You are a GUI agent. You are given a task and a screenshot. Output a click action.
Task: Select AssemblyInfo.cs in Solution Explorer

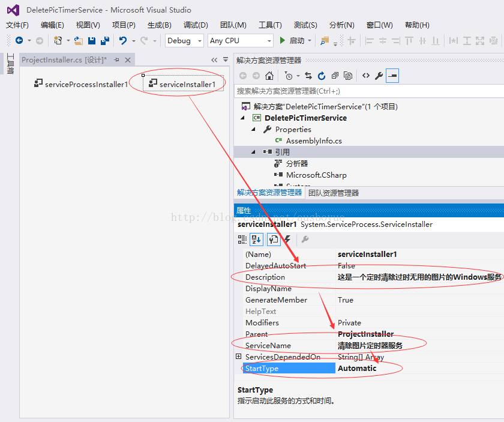coord(314,141)
